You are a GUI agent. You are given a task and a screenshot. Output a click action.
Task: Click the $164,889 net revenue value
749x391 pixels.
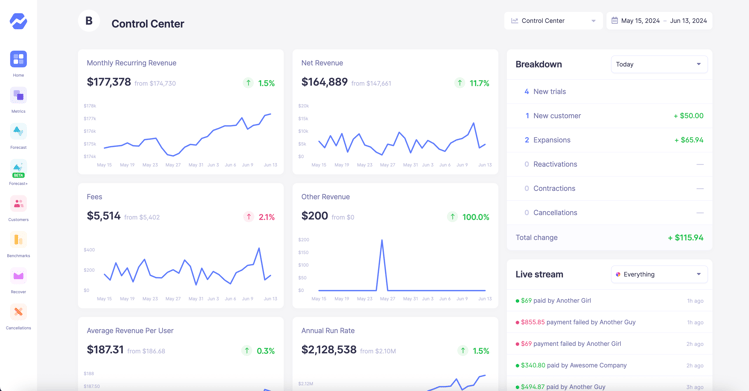click(324, 82)
